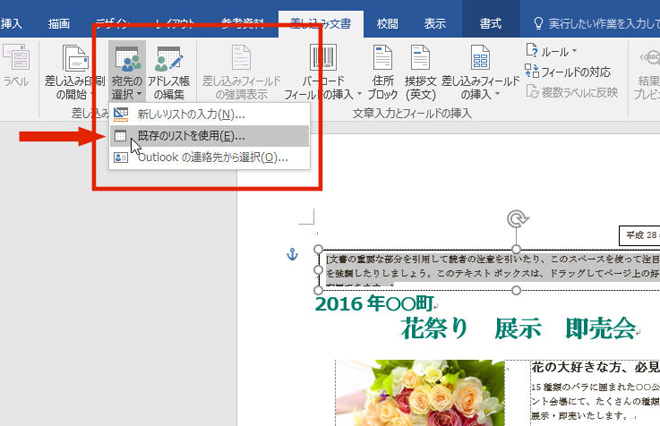Click heading 2016年○○町

tap(374, 304)
